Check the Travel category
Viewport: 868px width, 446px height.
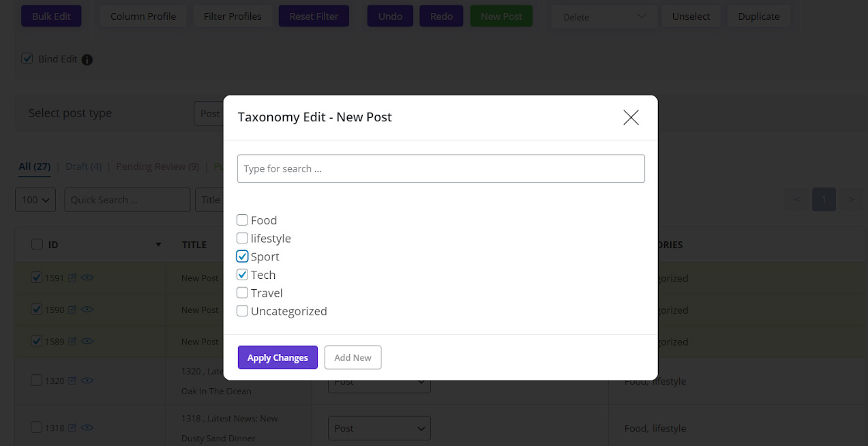(242, 293)
